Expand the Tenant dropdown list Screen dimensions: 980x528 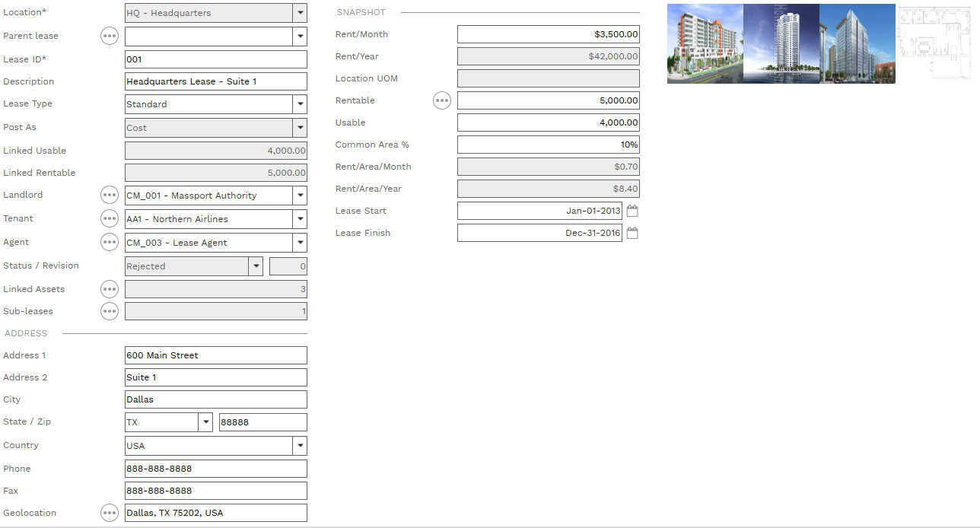coord(300,219)
